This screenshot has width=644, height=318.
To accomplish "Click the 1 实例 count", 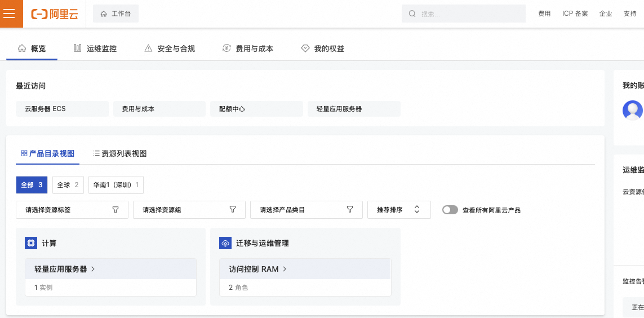I will (43, 288).
